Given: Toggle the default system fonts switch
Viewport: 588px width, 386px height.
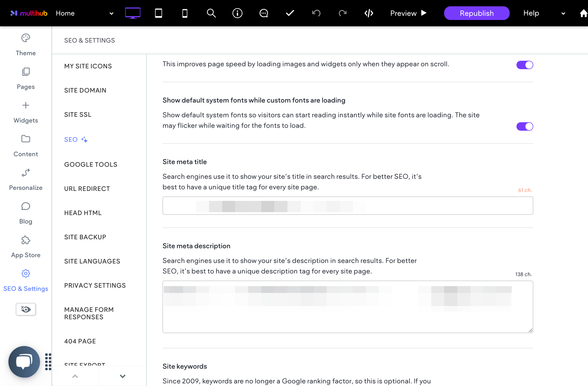Looking at the screenshot, I should [x=525, y=126].
